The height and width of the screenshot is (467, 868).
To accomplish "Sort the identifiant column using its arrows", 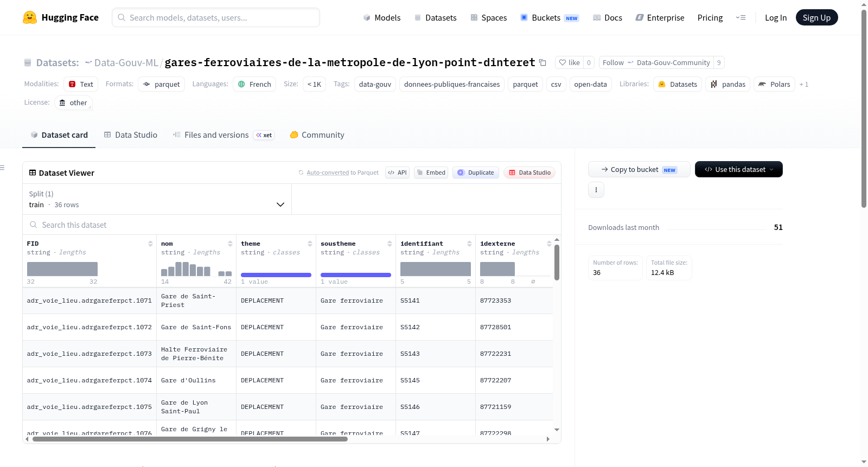I will pyautogui.click(x=469, y=244).
